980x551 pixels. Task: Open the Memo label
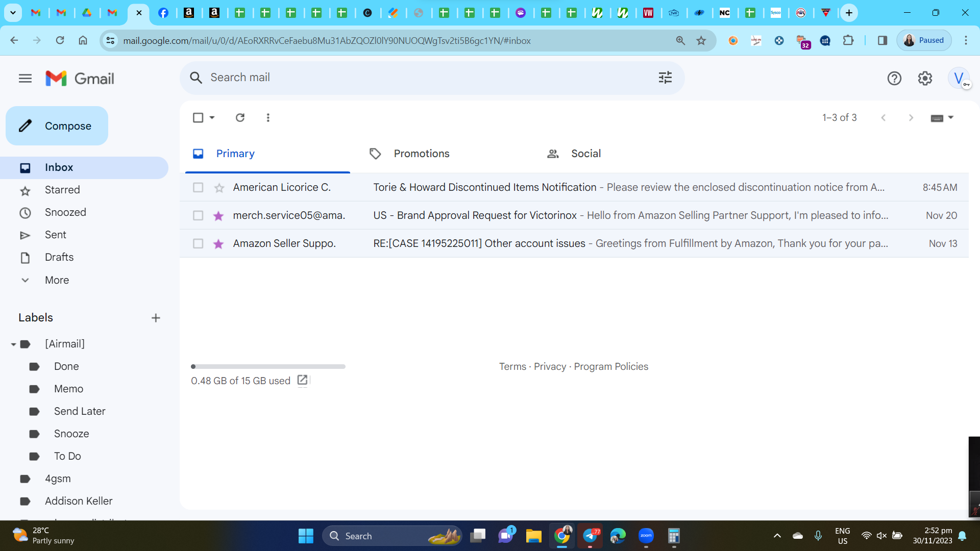pyautogui.click(x=68, y=389)
